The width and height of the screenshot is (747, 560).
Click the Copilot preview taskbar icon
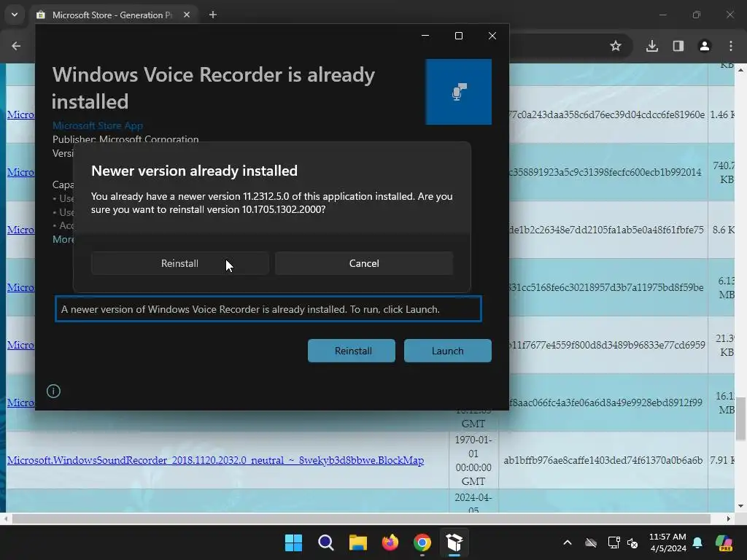[x=724, y=542]
